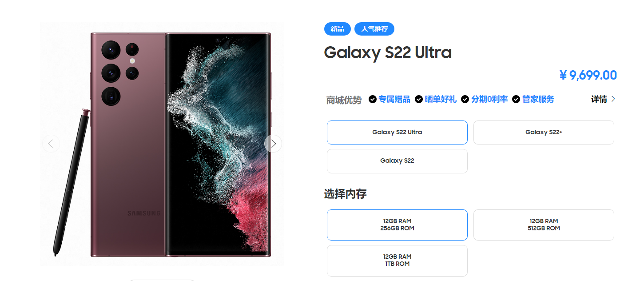This screenshot has width=644, height=281.
Task: Open the 详情 details link
Action: [x=599, y=99]
